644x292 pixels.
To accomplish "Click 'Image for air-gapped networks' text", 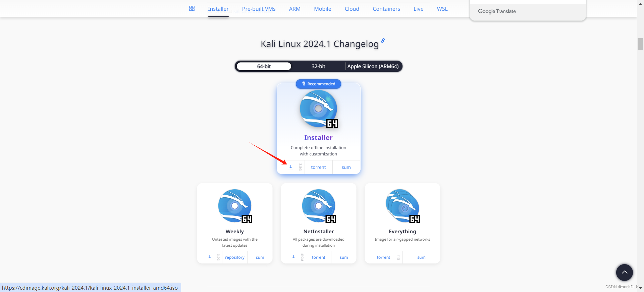I will (402, 239).
